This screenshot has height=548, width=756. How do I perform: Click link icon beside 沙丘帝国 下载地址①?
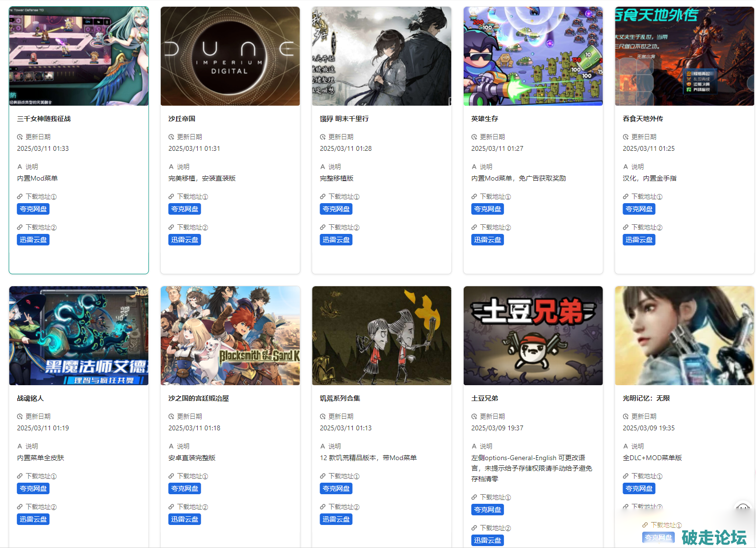tap(171, 197)
